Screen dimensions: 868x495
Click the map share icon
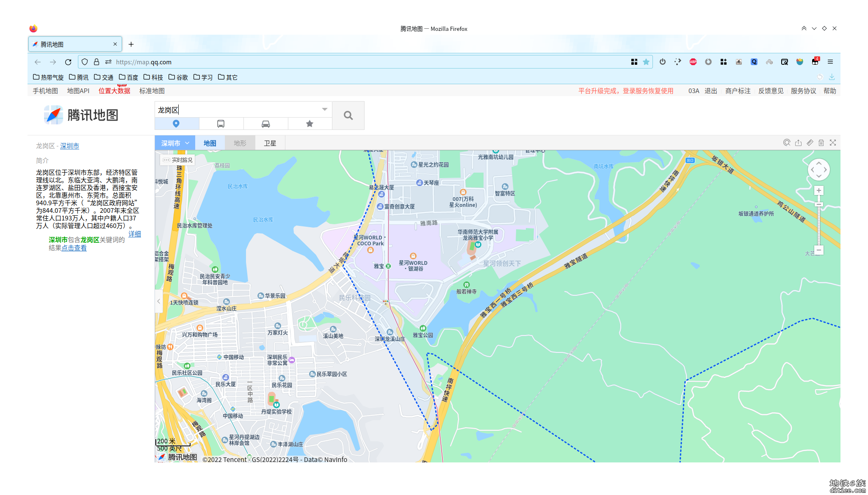click(799, 143)
